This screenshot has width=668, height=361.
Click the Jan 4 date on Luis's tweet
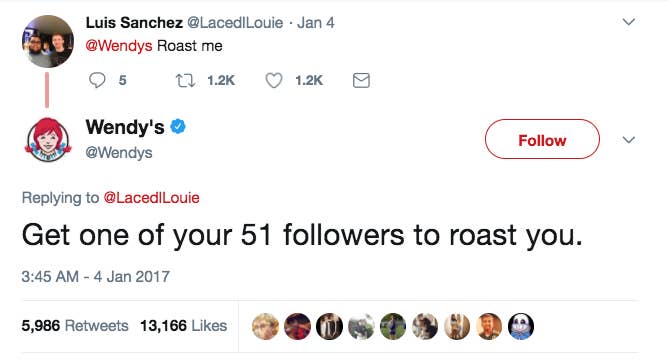click(x=316, y=23)
